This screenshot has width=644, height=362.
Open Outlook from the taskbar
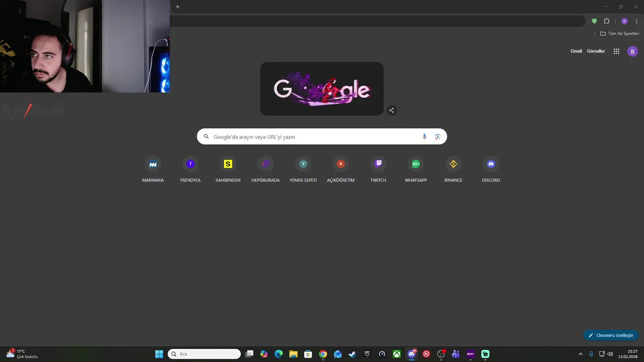338,354
